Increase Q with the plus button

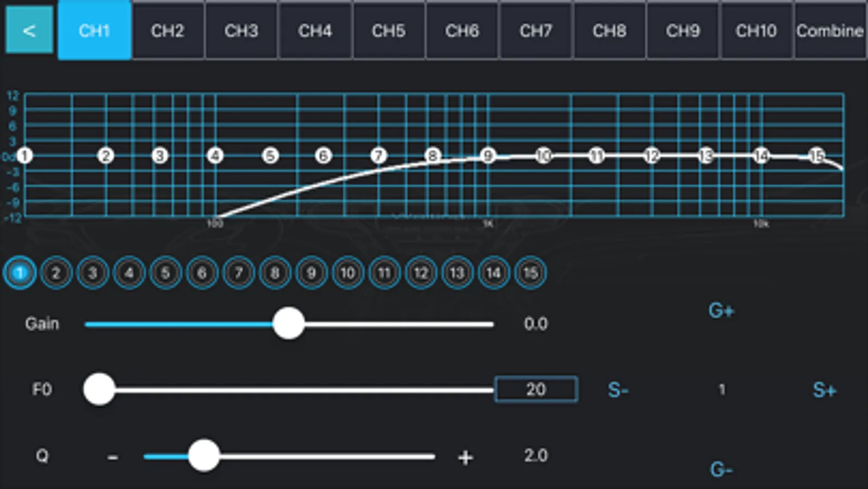point(465,457)
